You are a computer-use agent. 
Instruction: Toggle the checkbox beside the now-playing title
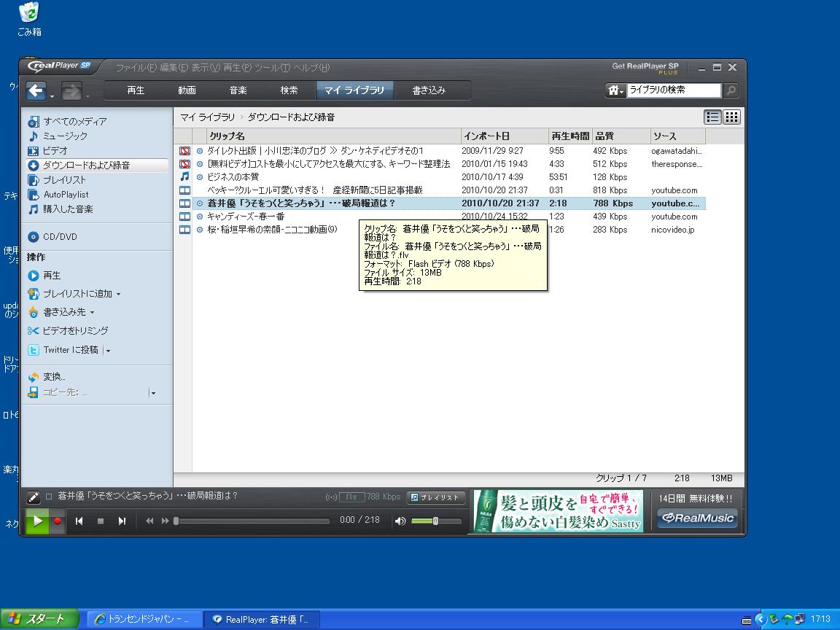pyautogui.click(x=49, y=497)
